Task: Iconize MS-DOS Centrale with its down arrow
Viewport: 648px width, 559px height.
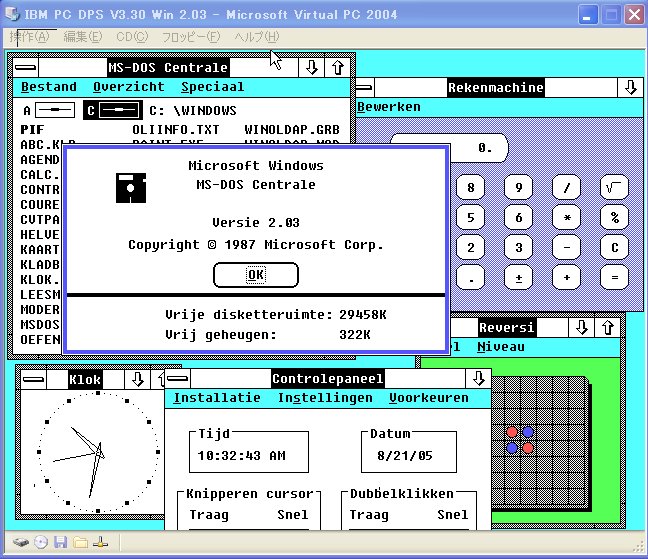Action: 312,67
